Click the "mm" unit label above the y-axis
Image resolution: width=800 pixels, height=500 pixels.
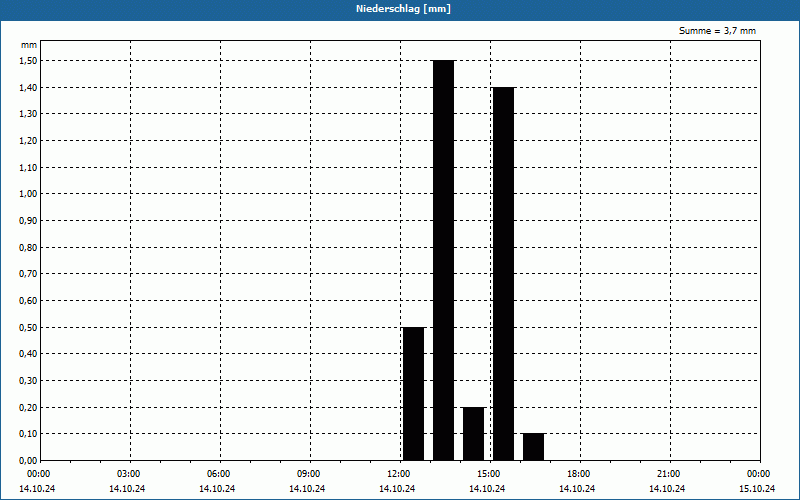[x=29, y=45]
